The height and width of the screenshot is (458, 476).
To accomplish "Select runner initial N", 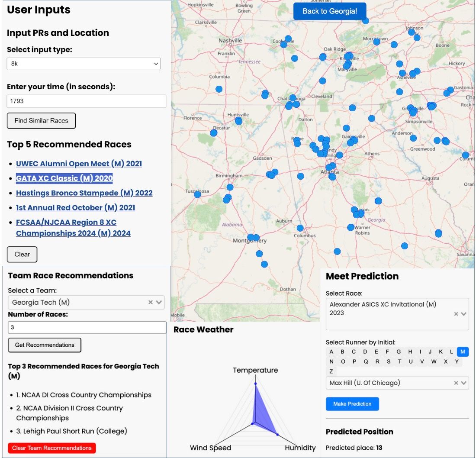I will (331, 361).
